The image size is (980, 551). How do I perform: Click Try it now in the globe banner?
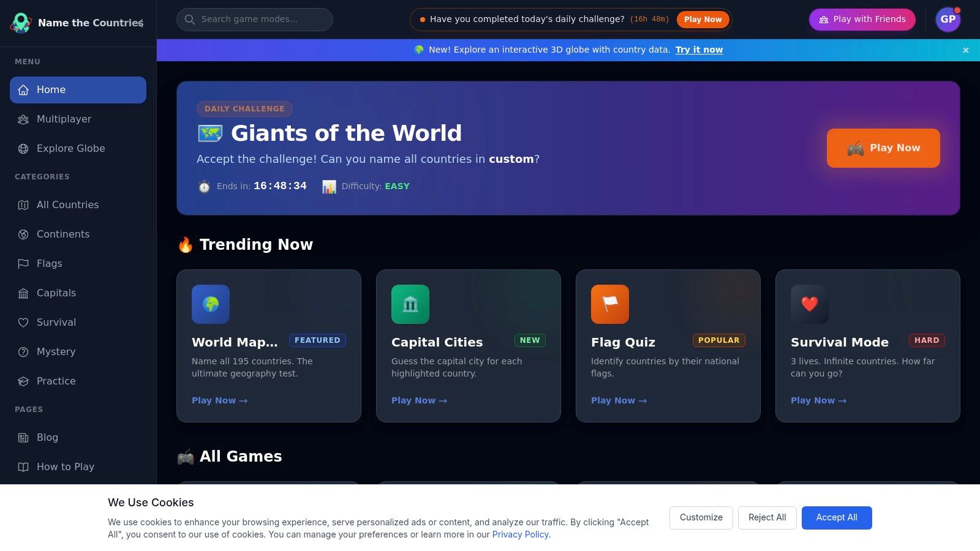click(x=699, y=50)
